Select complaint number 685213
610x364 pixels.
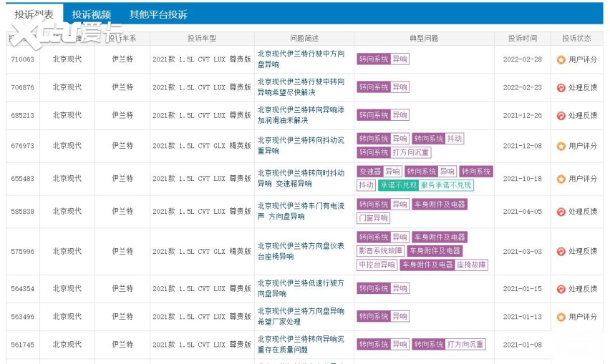[x=23, y=115]
